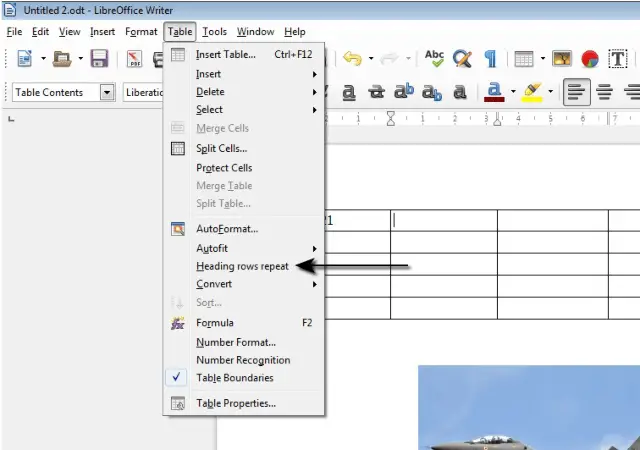Click the Liberation font name box
The width and height of the screenshot is (640, 450).
pyautogui.click(x=143, y=92)
